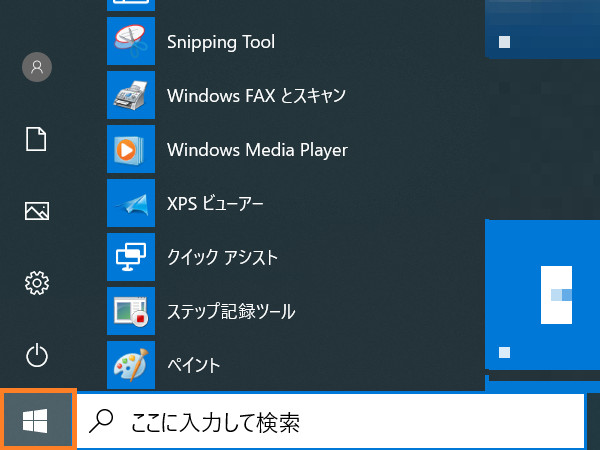The height and width of the screenshot is (450, 600).
Task: Open the XPS ビューアー paper plane icon
Action: coord(131,203)
